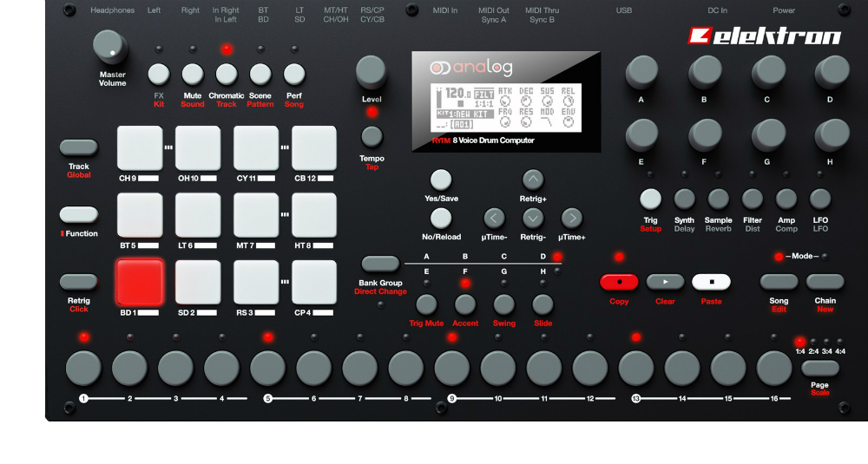Click the Bank Group button
Image resolution: width=868 pixels, height=464 pixels.
(x=380, y=264)
